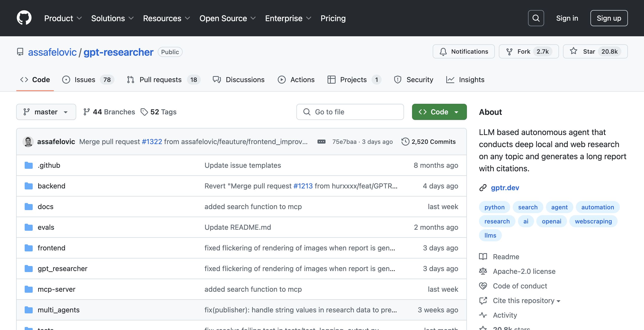
Task: Open the 2,520 Commits history
Action: (x=428, y=142)
